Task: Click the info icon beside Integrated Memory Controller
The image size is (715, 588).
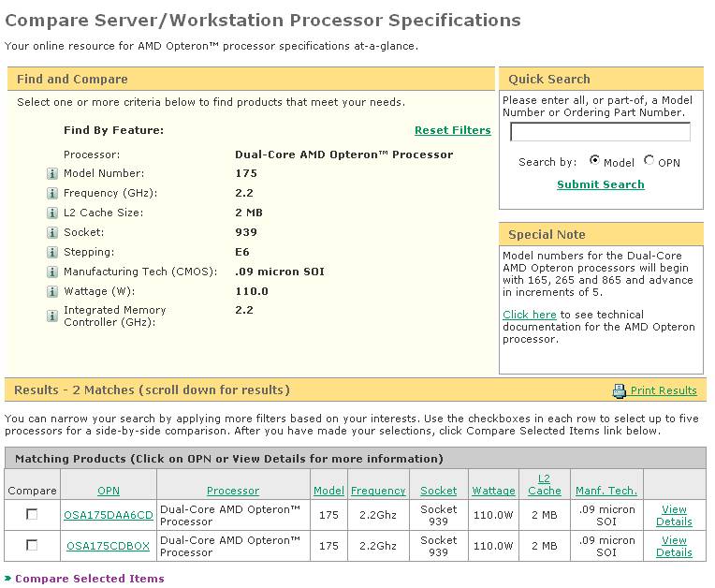Action: pyautogui.click(x=52, y=316)
